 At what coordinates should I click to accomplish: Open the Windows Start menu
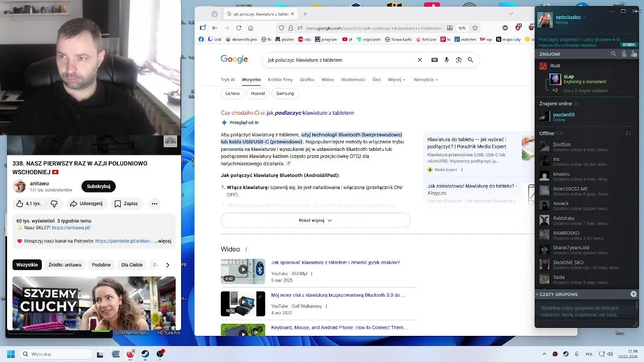[x=11, y=354]
